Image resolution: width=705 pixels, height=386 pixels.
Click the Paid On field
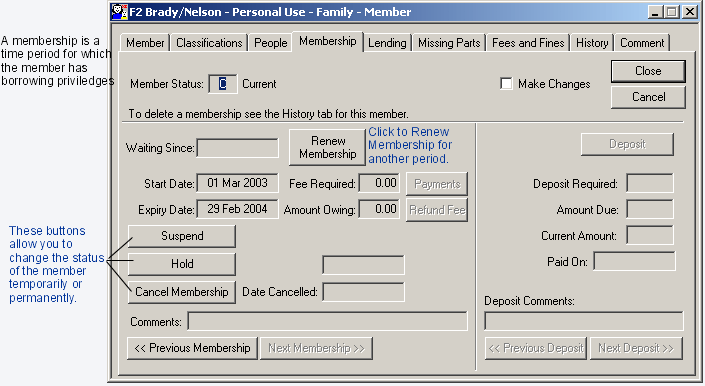click(634, 261)
